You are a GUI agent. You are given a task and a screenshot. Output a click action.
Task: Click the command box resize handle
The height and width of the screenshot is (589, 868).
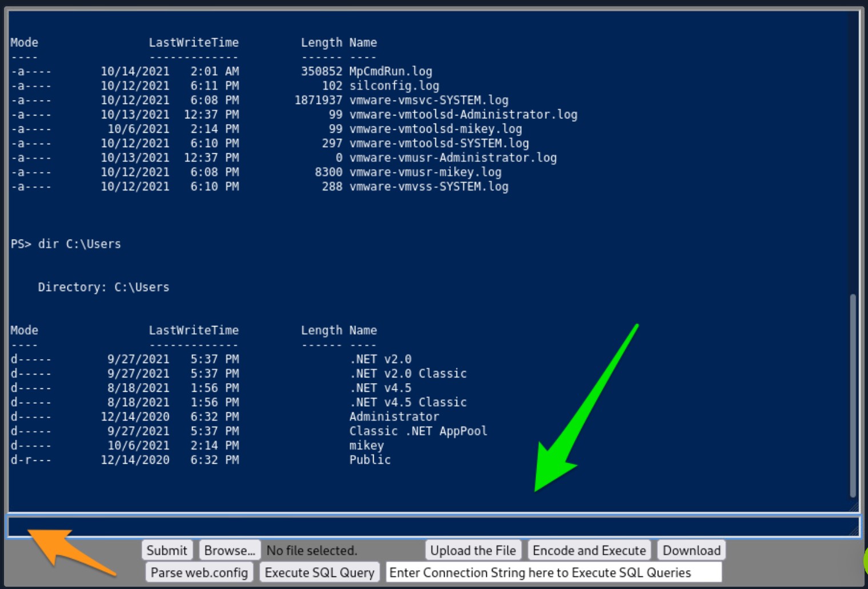point(855,532)
